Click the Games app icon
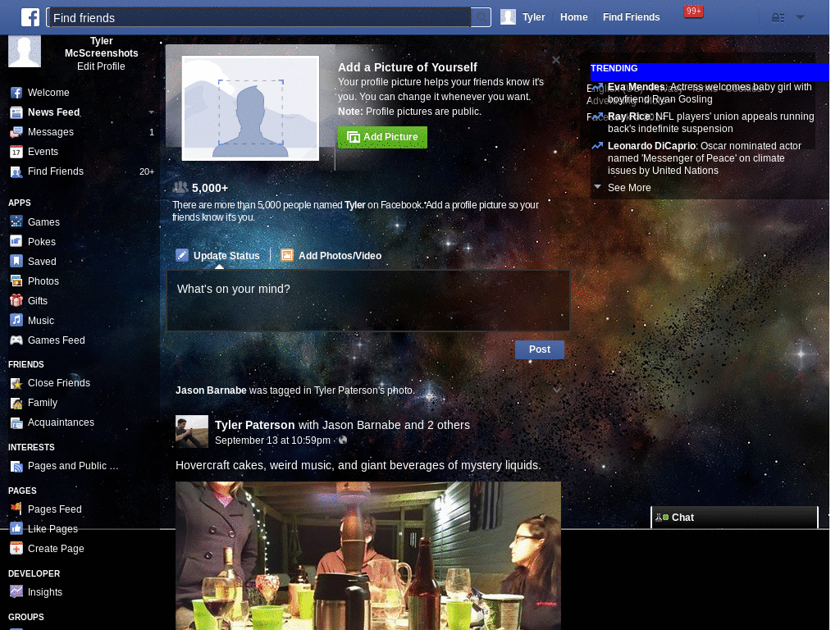Image resolution: width=840 pixels, height=630 pixels. click(x=16, y=221)
